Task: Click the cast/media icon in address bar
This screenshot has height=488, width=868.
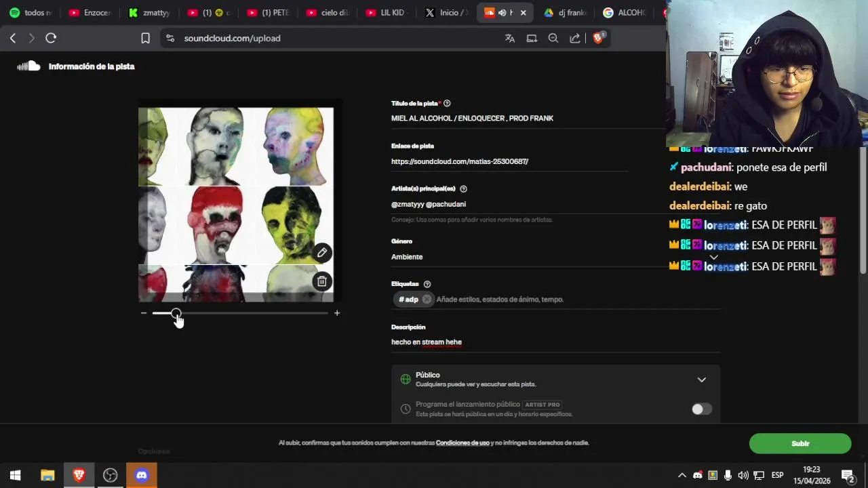Action: tap(532, 39)
